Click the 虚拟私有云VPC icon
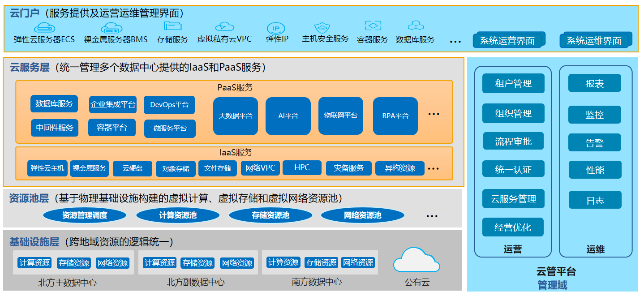Screen dimensions: 644x296 click(224, 26)
